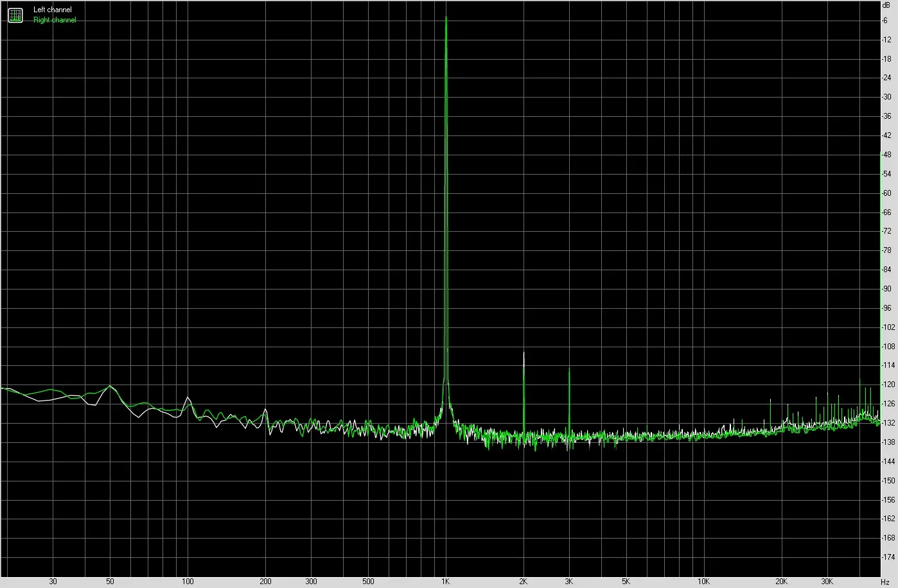
Task: Click the top of the 1 kHz fundamental peak
Action: (x=446, y=18)
